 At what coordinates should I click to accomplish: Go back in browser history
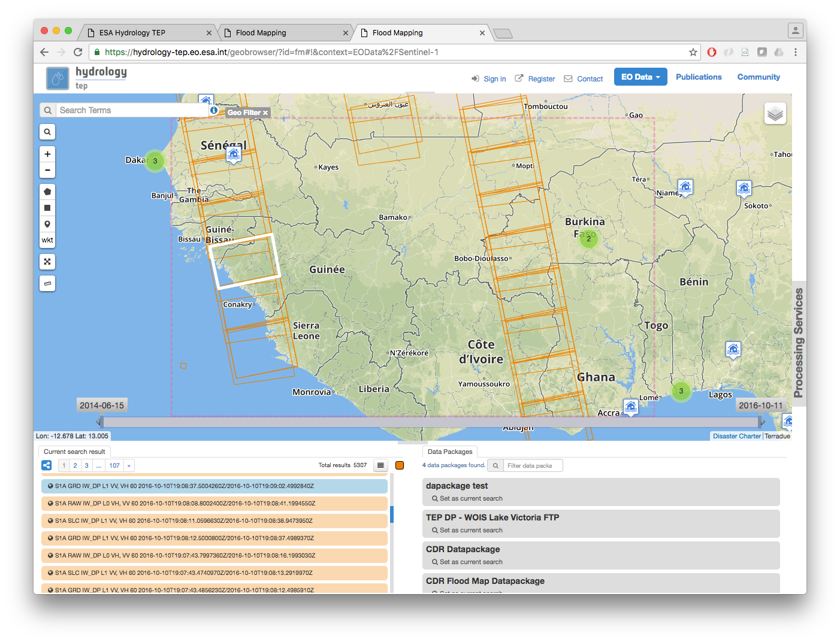44,52
